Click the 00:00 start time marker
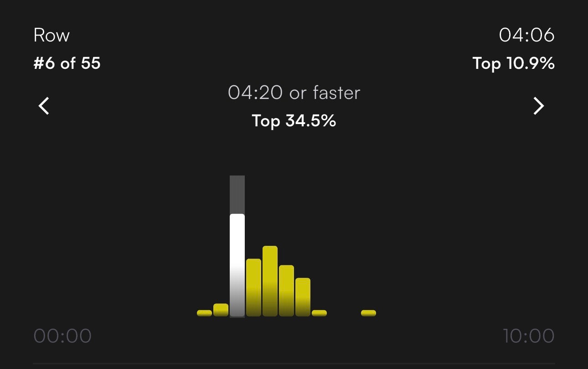Screen dimensions: 588x369 click(64, 335)
